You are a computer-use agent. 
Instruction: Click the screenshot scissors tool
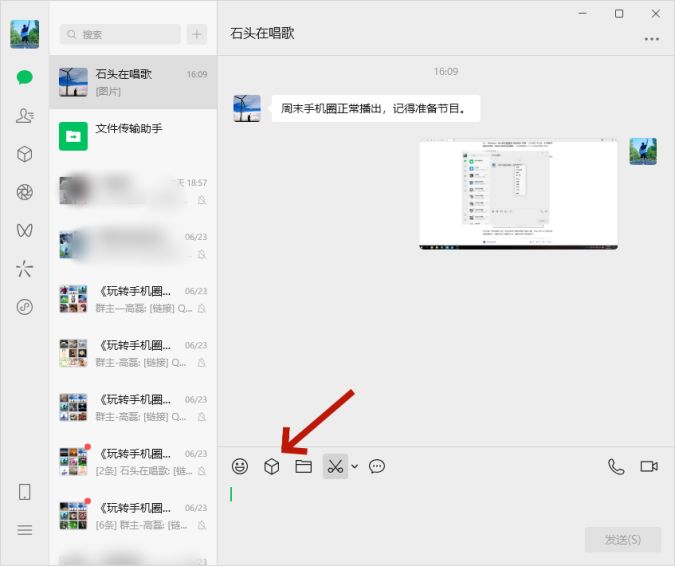[335, 466]
